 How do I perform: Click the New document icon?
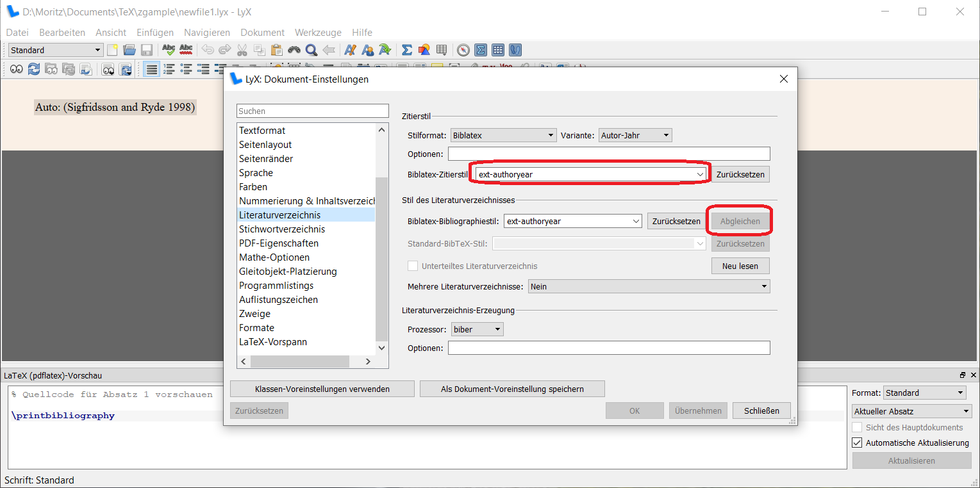click(x=112, y=50)
